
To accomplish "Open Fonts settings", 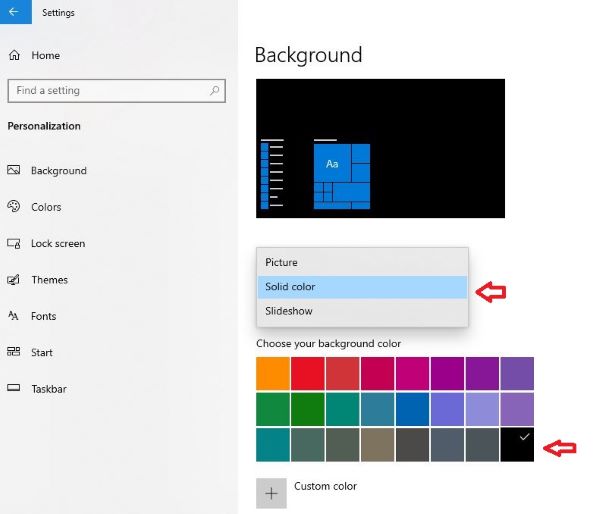I will pos(43,316).
